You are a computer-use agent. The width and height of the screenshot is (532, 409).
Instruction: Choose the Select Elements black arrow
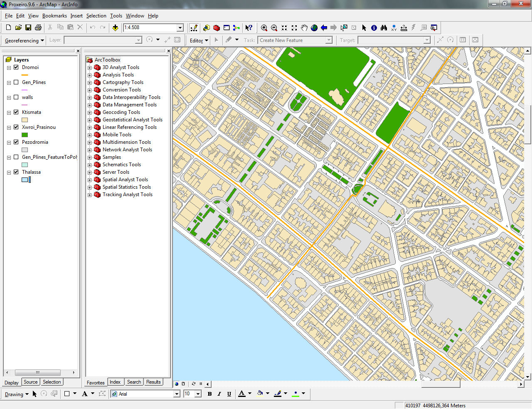(364, 27)
